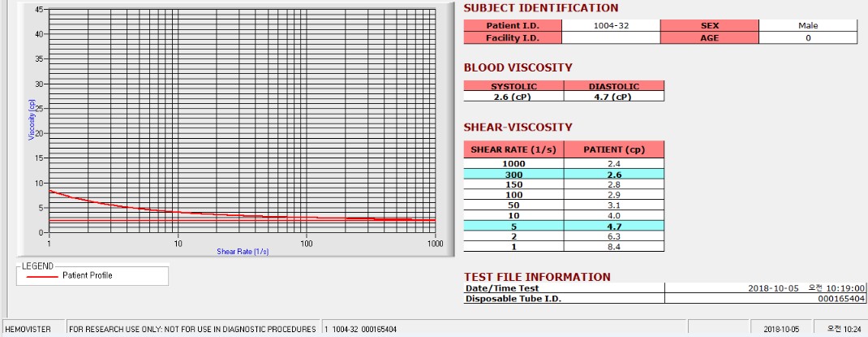Click patient viscosity value 2.4

coord(614,163)
